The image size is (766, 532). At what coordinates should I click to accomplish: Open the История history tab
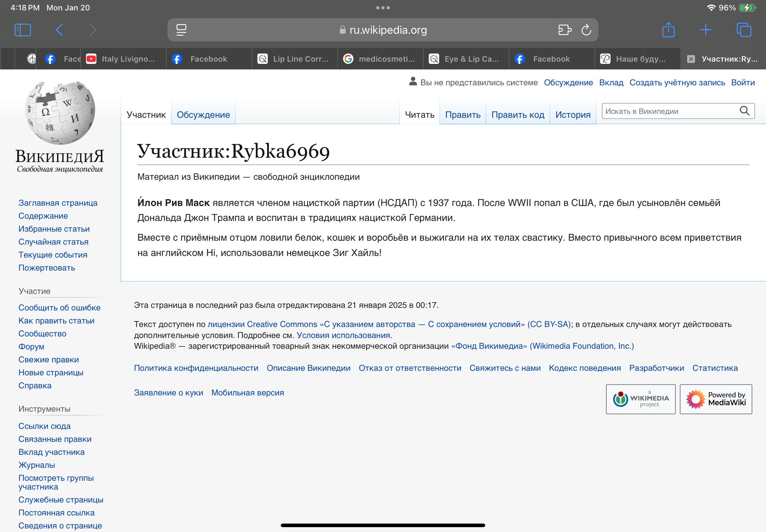[x=573, y=115]
